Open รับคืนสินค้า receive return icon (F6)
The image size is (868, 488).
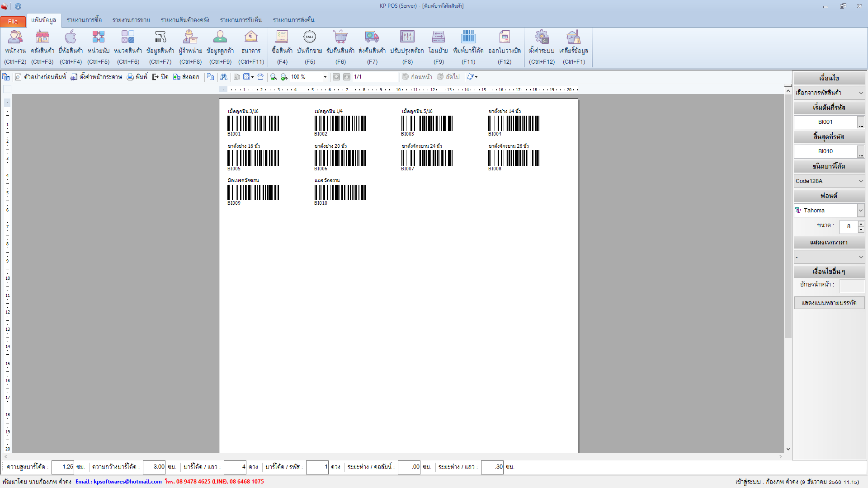[340, 47]
